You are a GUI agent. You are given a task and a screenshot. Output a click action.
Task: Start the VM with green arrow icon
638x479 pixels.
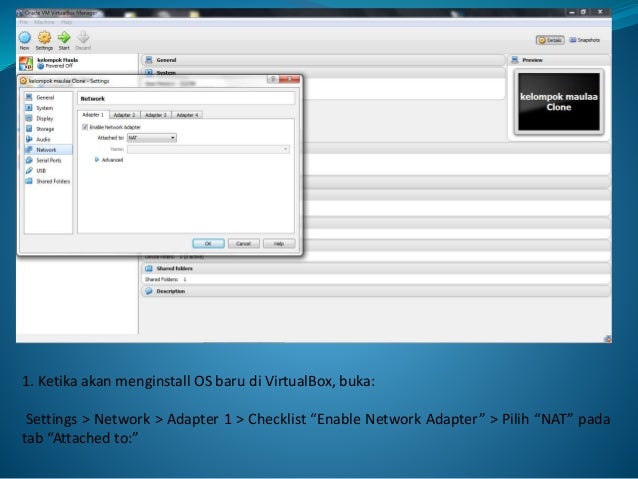click(x=64, y=37)
